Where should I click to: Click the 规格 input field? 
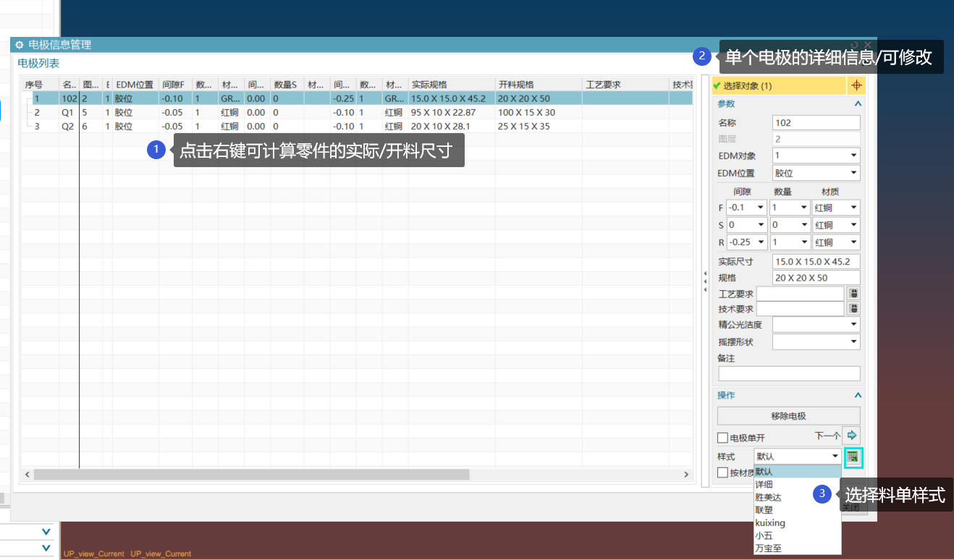click(x=816, y=278)
